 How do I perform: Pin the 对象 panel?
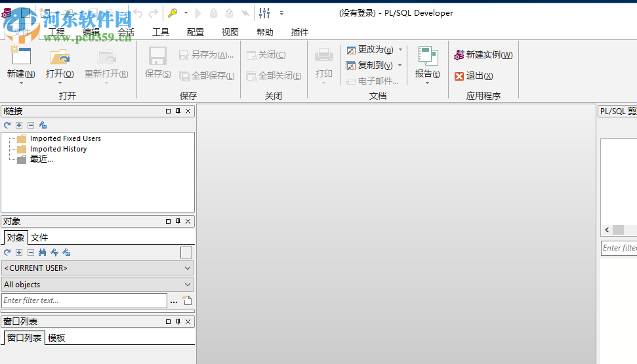point(178,222)
